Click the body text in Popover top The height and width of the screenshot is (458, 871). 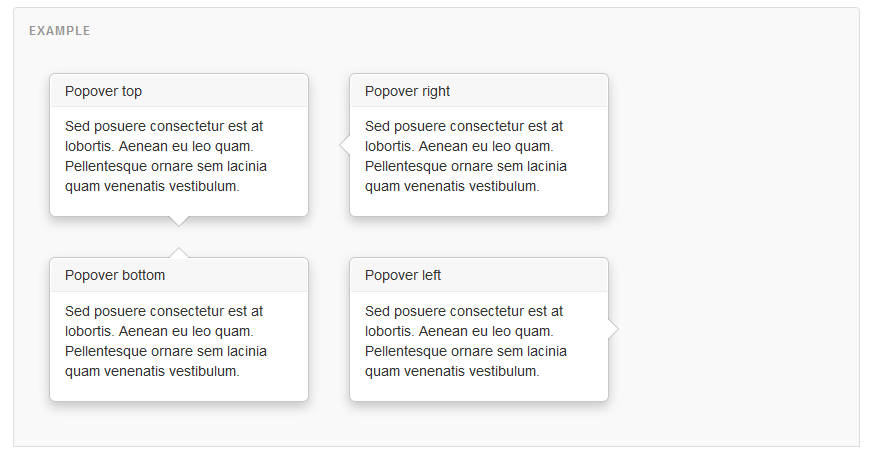pos(166,156)
